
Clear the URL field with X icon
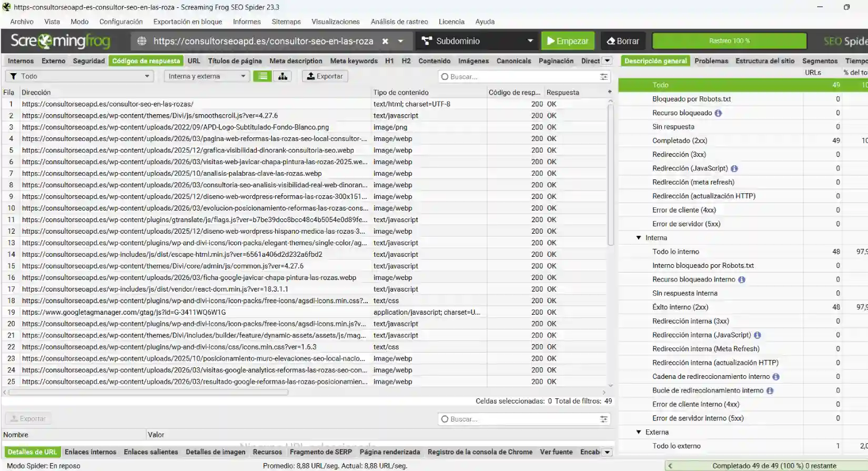coord(385,41)
